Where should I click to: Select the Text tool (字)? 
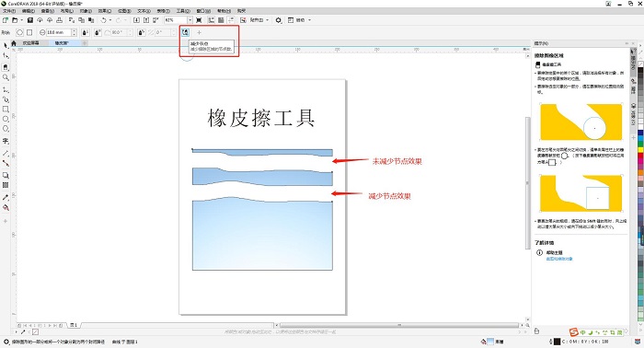tap(6, 141)
